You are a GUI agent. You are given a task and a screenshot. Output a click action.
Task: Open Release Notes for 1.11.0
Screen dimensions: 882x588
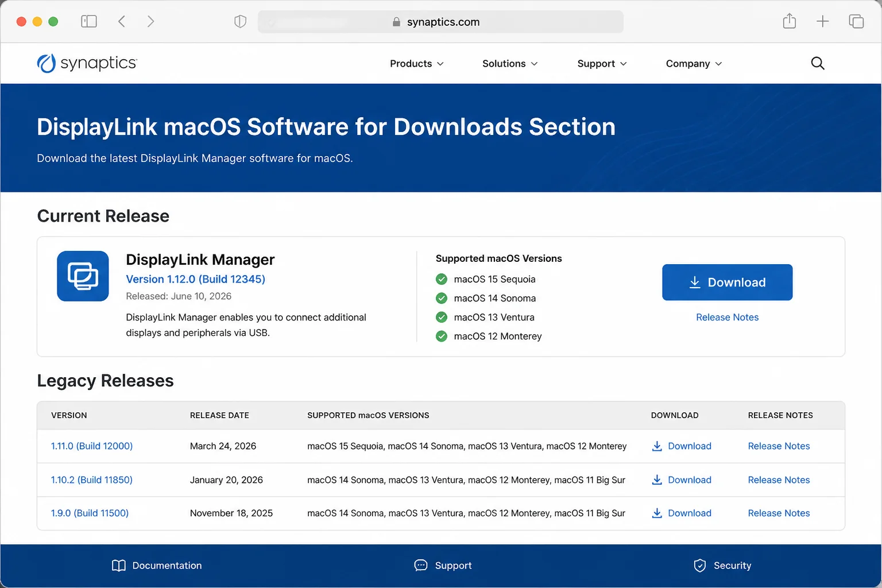coord(779,446)
